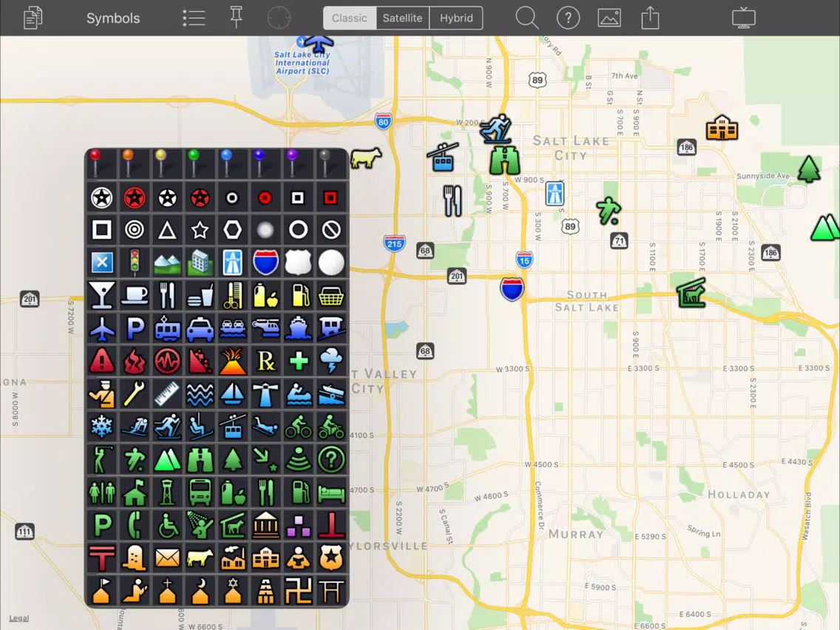Choose the red warning triangle symbol
This screenshot has width=840, height=630.
coord(102,361)
